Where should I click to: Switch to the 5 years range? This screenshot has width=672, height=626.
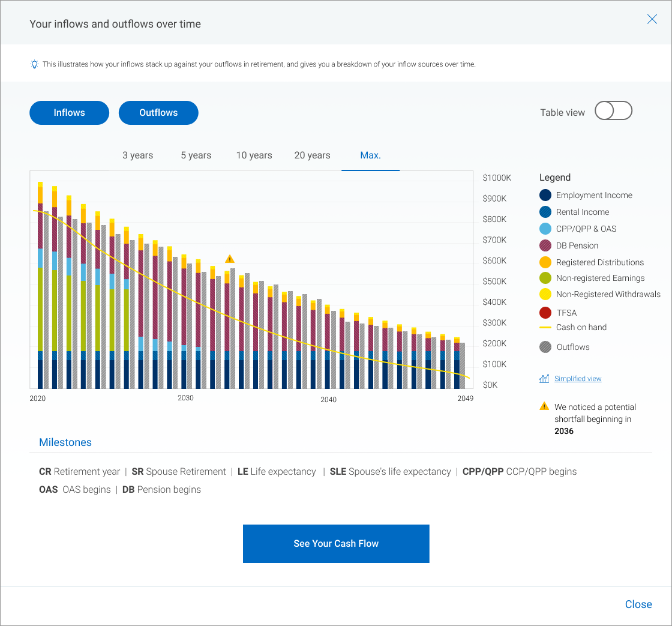click(x=196, y=155)
